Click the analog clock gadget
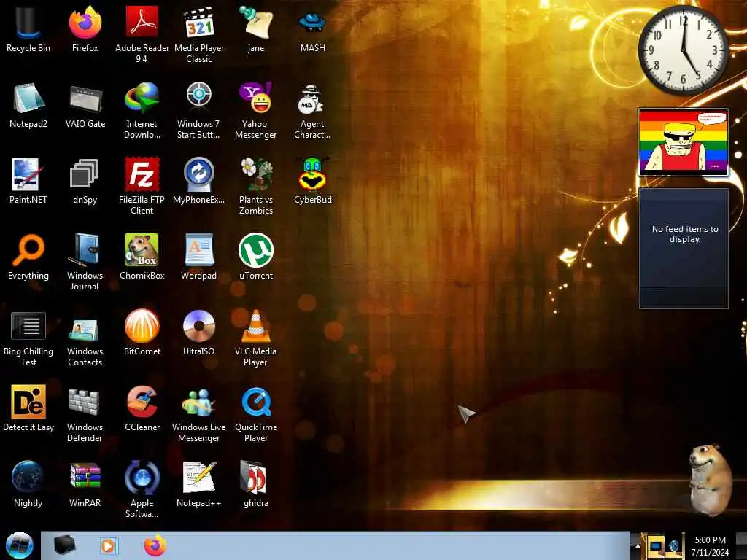This screenshot has width=747, height=560. click(683, 50)
